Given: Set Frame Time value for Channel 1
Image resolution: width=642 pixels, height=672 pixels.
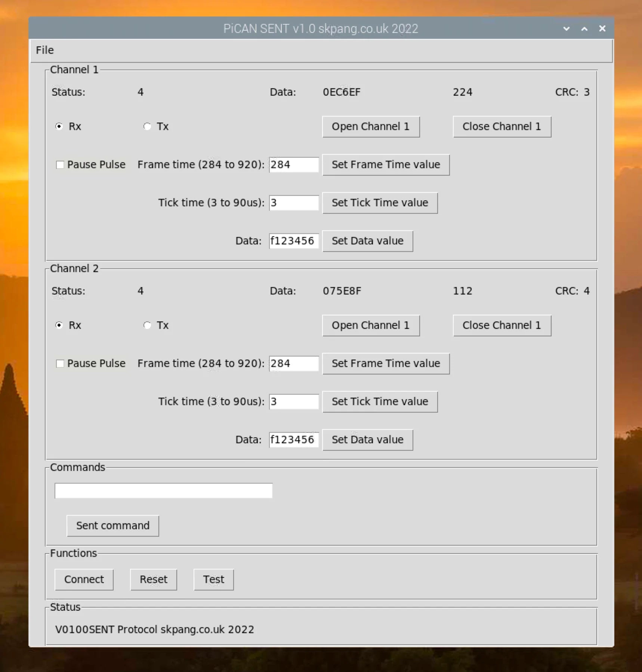Looking at the screenshot, I should pyautogui.click(x=386, y=164).
